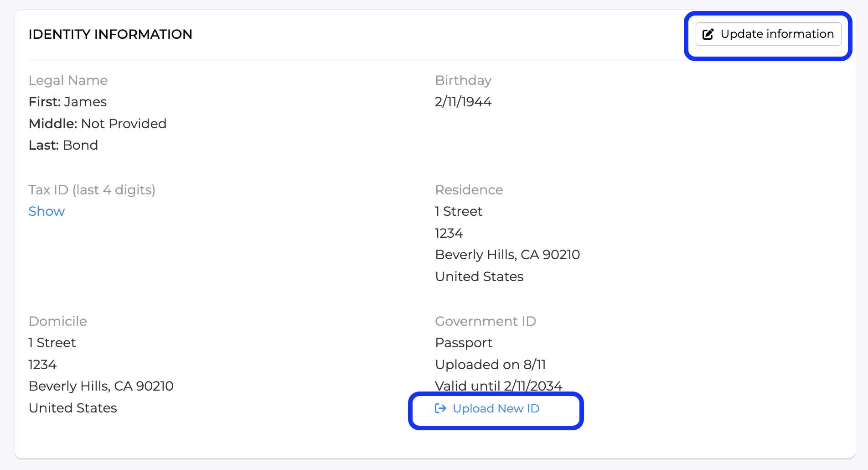Click the first name value James
Viewport: 868px width, 470px height.
click(x=85, y=102)
